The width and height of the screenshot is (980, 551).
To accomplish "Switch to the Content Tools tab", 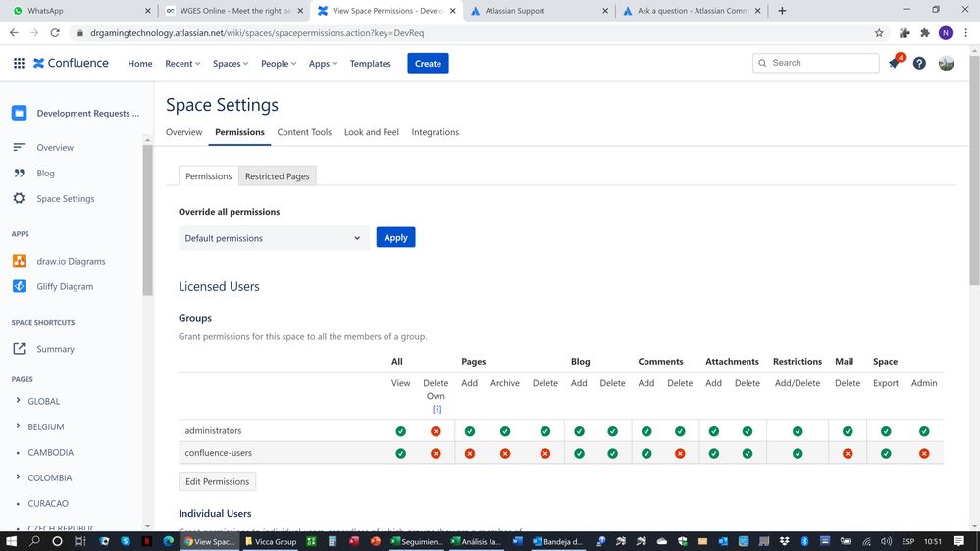I will 304,132.
